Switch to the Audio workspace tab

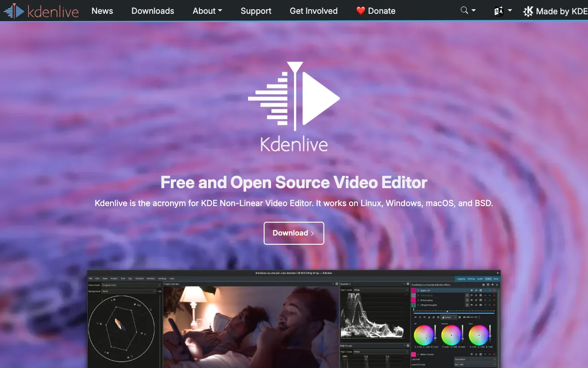[x=480, y=279]
